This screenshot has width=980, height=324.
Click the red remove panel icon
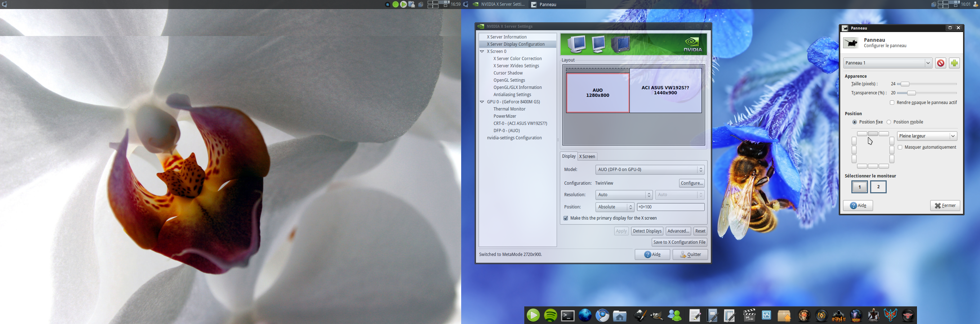pyautogui.click(x=940, y=63)
